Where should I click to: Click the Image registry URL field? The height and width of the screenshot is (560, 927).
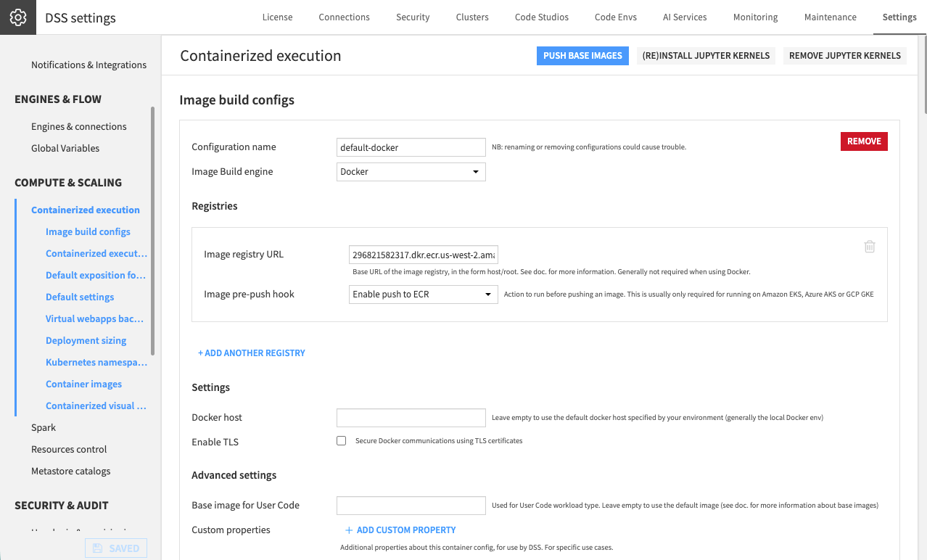coord(424,255)
